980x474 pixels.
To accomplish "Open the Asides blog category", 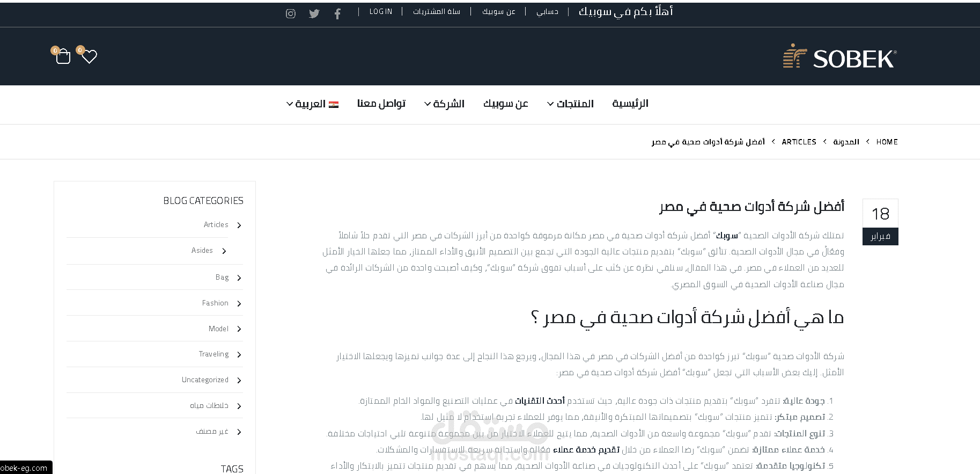I will point(202,250).
